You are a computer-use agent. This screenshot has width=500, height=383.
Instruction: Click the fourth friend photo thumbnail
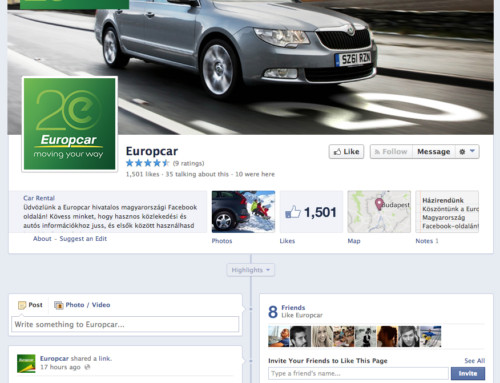(344, 337)
